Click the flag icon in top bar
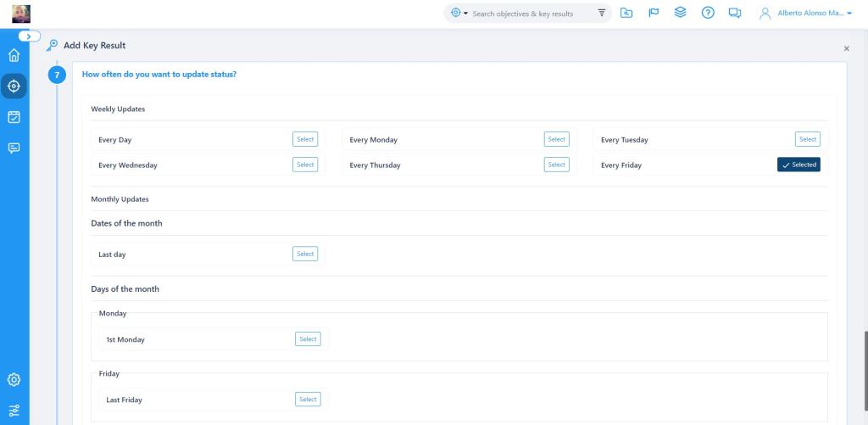 coord(654,13)
